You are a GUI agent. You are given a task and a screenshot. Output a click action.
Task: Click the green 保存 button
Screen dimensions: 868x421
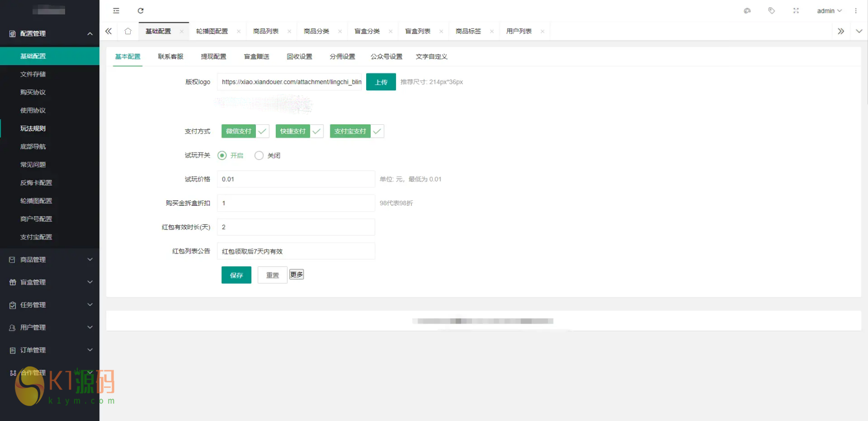pos(237,275)
